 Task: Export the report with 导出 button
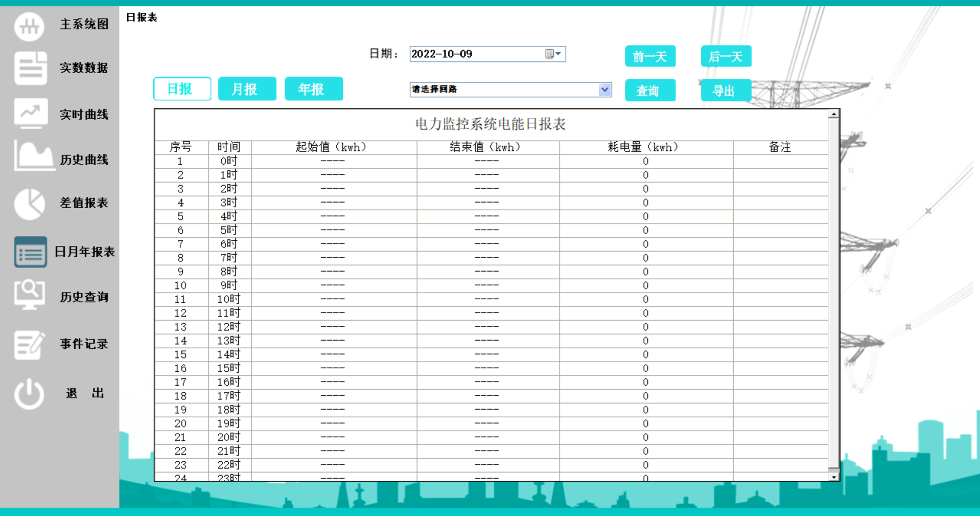pyautogui.click(x=726, y=91)
